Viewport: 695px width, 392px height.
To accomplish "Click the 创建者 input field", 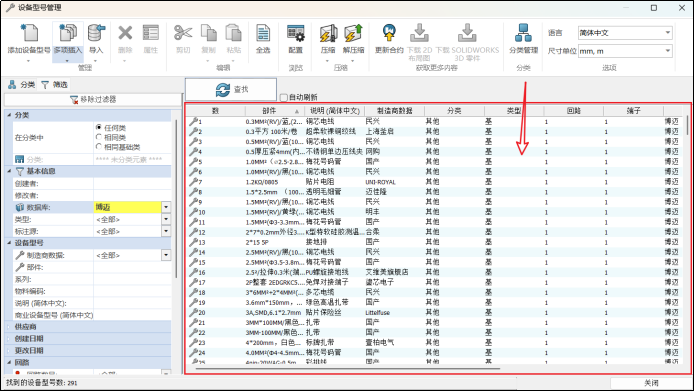I will (x=132, y=183).
